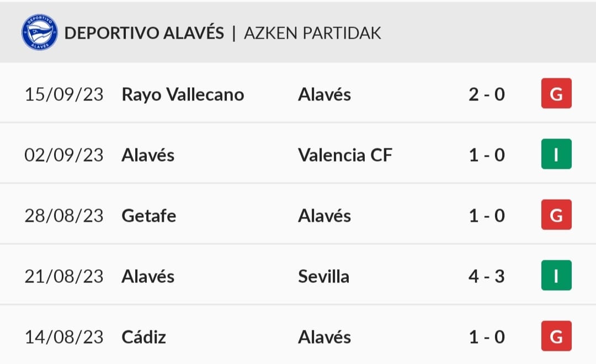This screenshot has height=364, width=596.
Task: Open Alavés home team on 21/08/23 row
Action: click(x=148, y=276)
